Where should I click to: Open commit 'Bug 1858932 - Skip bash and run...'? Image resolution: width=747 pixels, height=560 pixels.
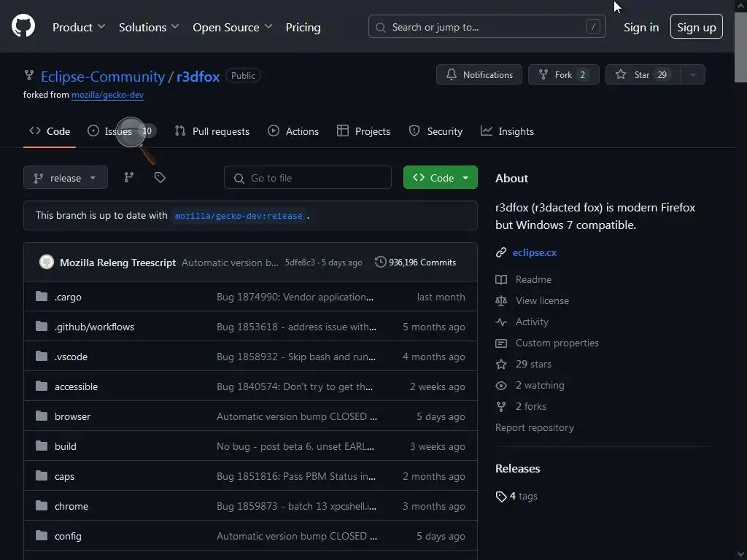296,357
